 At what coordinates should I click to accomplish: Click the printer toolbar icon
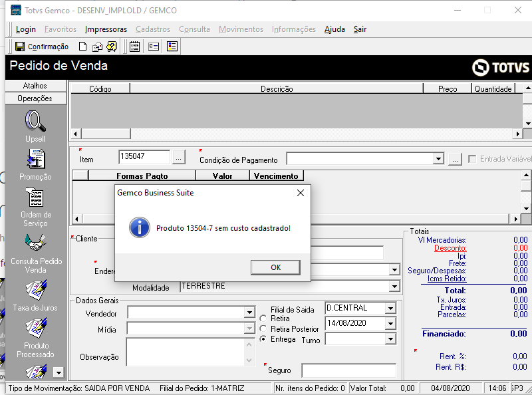point(97,47)
